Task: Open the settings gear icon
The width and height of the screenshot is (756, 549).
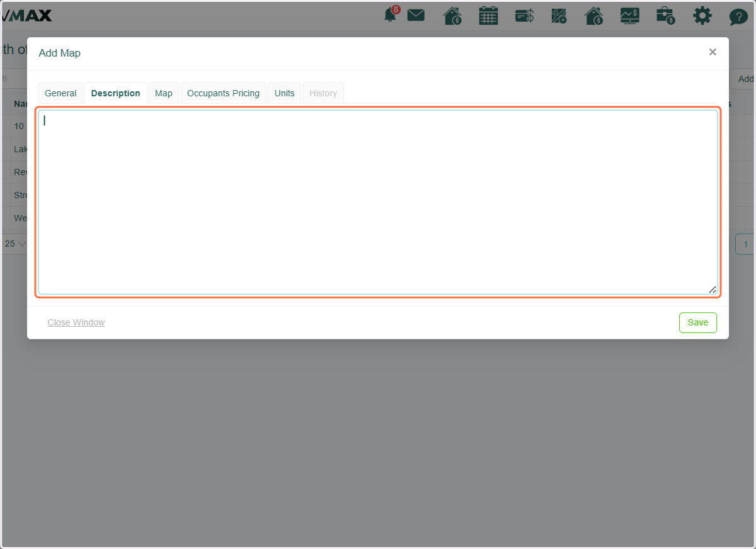Action: pos(702,16)
